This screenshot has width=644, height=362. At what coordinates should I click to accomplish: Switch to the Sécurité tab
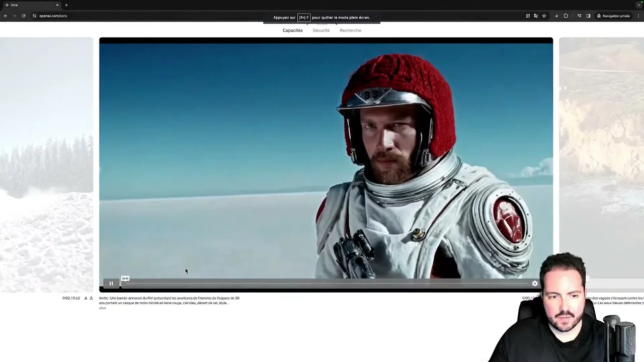coord(321,30)
